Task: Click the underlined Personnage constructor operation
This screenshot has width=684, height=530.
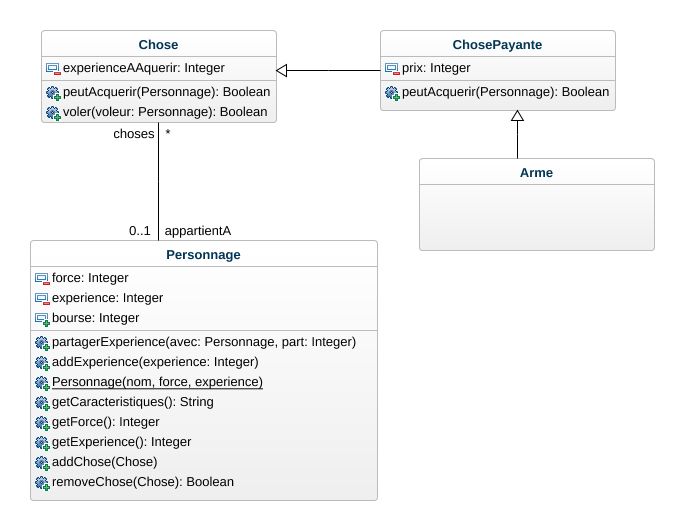Action: [x=157, y=382]
